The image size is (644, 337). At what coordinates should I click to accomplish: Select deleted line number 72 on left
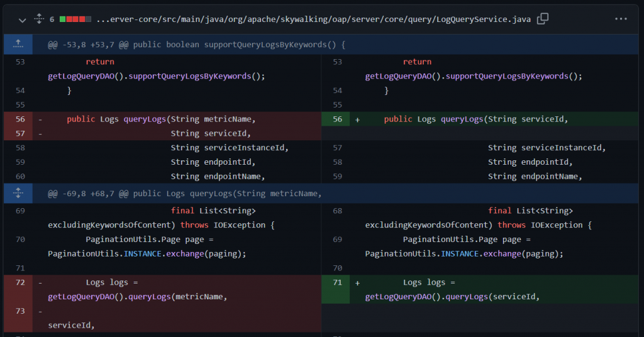pyautogui.click(x=20, y=283)
